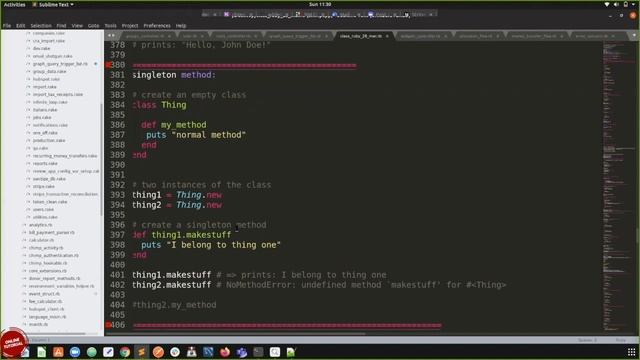This screenshot has width=640, height=360.
Task: Click the Sublime Text dock icon
Action: tap(142, 352)
